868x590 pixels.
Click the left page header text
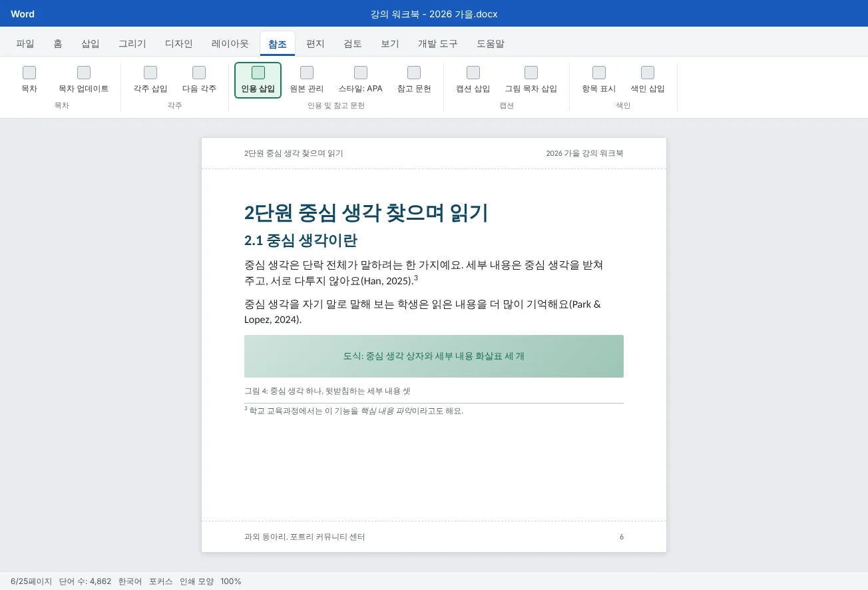pyautogui.click(x=294, y=153)
